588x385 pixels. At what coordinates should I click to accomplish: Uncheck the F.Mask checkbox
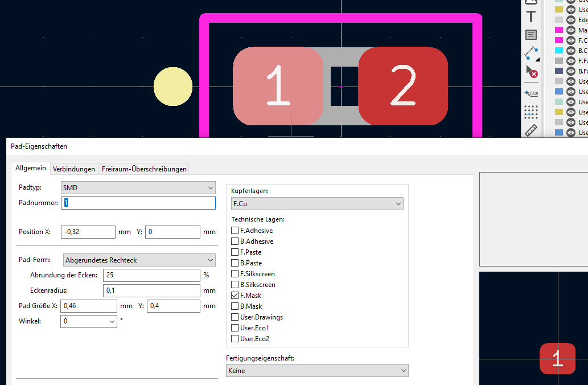point(235,296)
